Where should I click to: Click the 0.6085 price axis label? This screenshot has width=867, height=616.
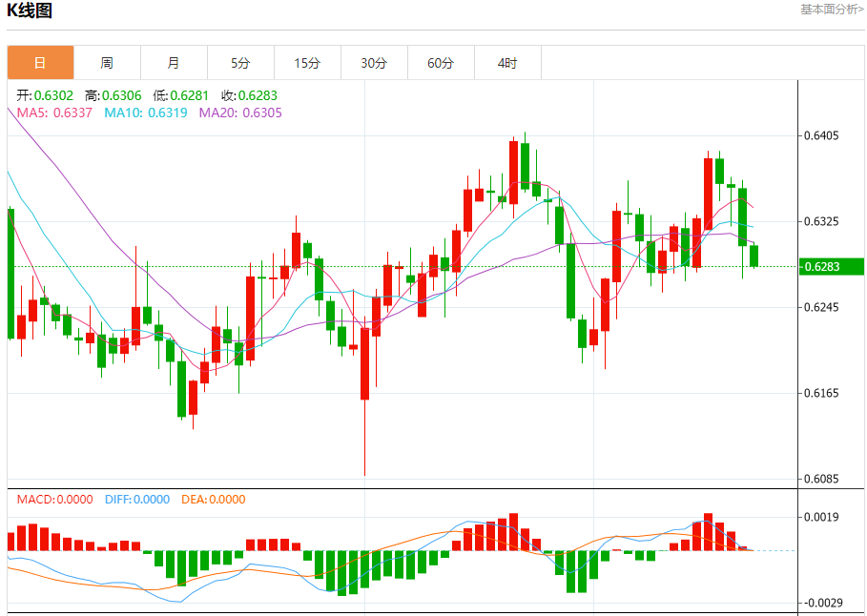click(822, 479)
